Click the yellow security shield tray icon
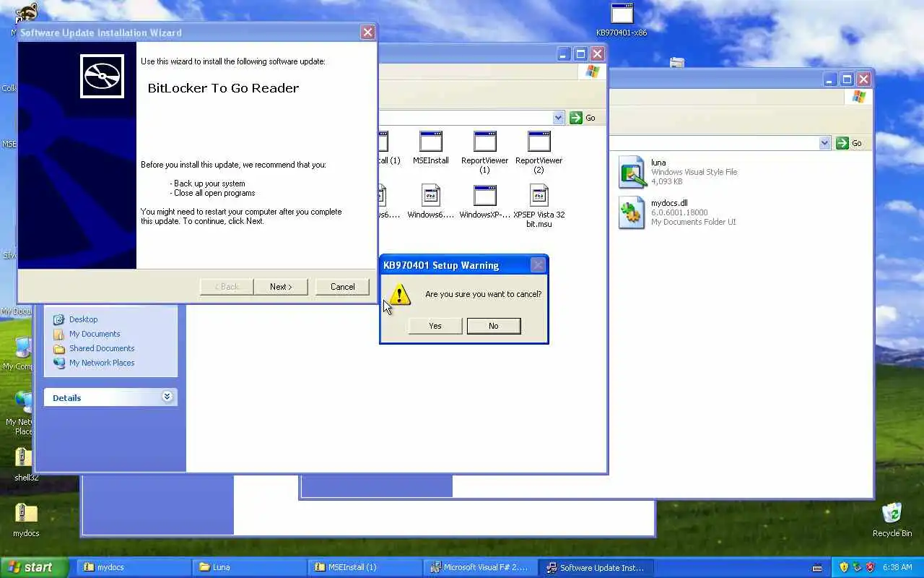Image resolution: width=924 pixels, height=578 pixels. click(x=844, y=567)
